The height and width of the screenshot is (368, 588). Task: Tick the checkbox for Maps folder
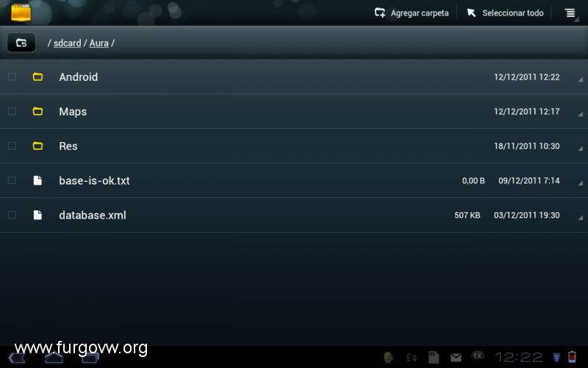(12, 111)
